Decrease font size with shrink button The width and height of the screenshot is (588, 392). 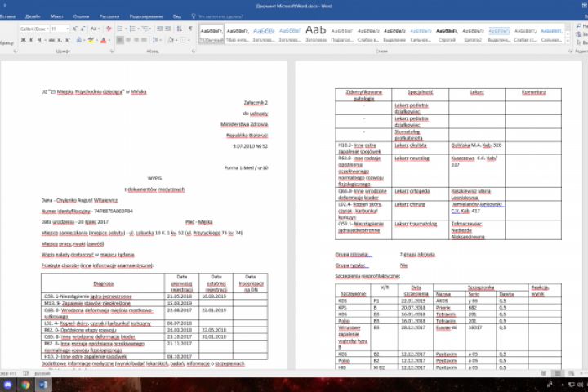82,29
